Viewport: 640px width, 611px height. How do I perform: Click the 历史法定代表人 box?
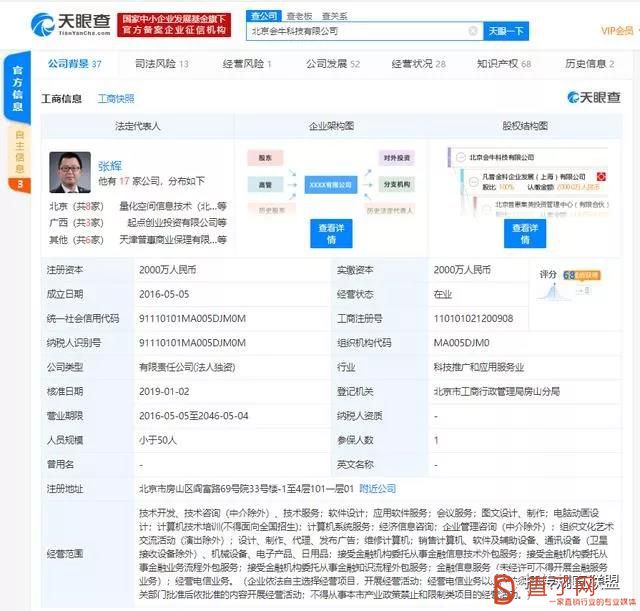click(390, 211)
